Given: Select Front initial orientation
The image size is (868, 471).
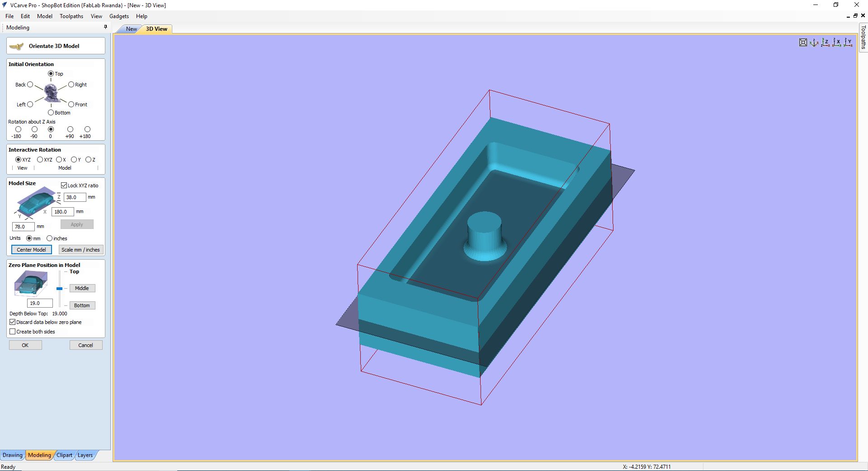Looking at the screenshot, I should [x=71, y=105].
